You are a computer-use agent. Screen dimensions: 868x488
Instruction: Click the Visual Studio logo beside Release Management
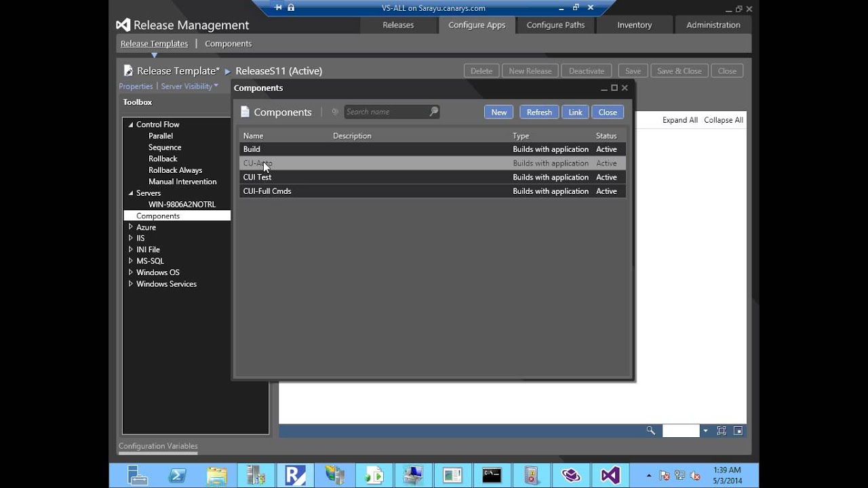pyautogui.click(x=123, y=25)
